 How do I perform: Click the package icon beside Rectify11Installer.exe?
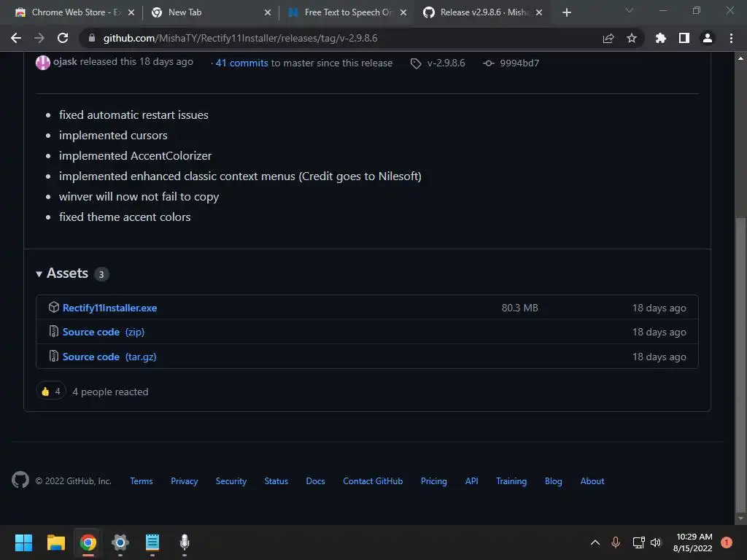54,307
